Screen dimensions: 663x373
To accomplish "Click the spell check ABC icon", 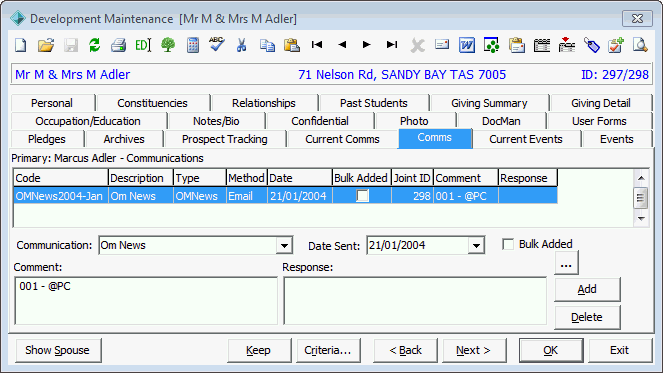I will coord(216,44).
